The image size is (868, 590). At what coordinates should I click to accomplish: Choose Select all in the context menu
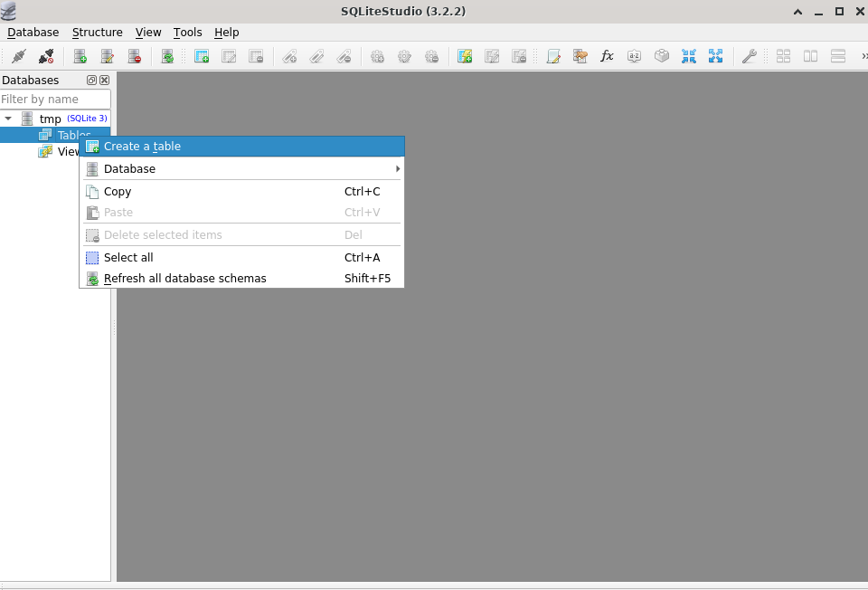pos(242,258)
